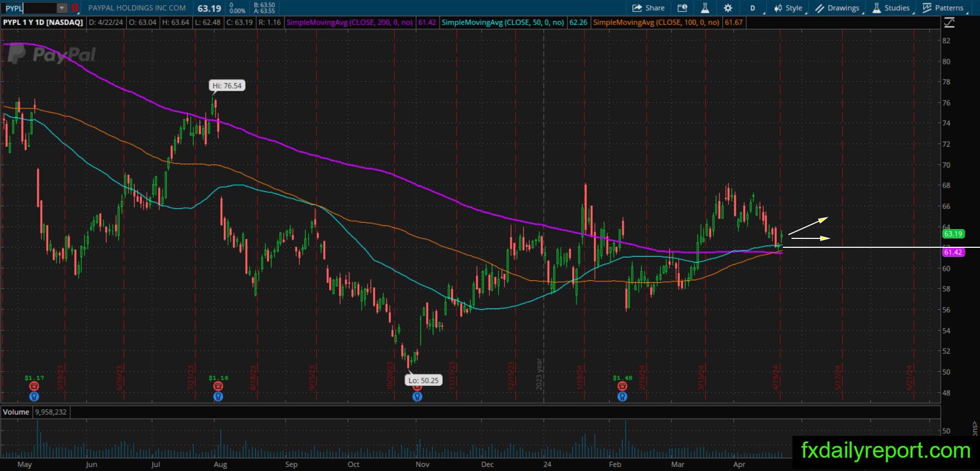
Task: Click the $1.48 earnings estimate label
Action: point(622,378)
